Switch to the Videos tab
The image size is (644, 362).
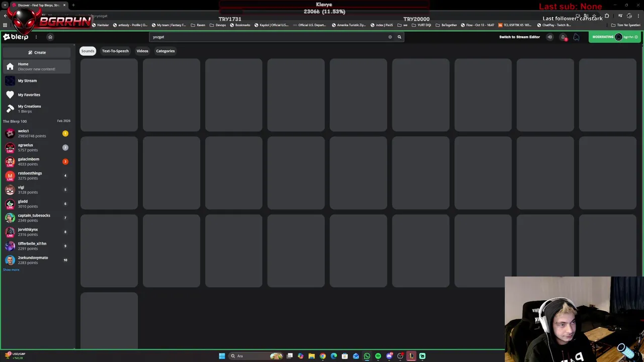point(142,51)
